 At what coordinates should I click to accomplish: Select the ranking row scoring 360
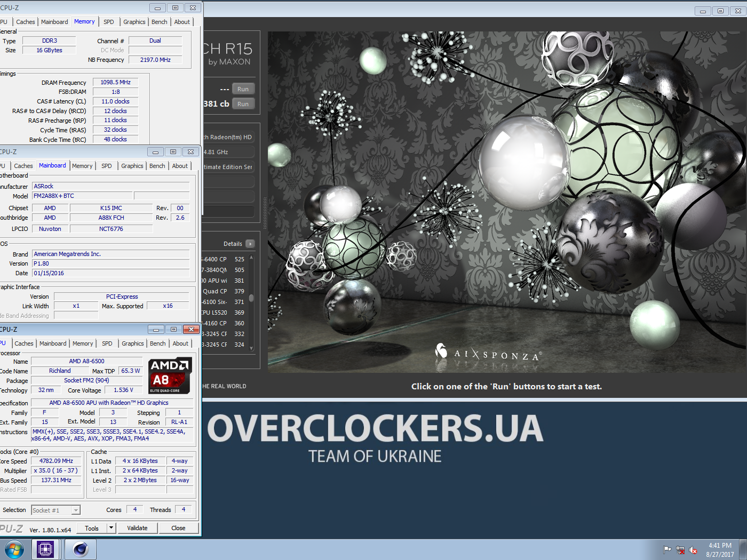tap(224, 323)
